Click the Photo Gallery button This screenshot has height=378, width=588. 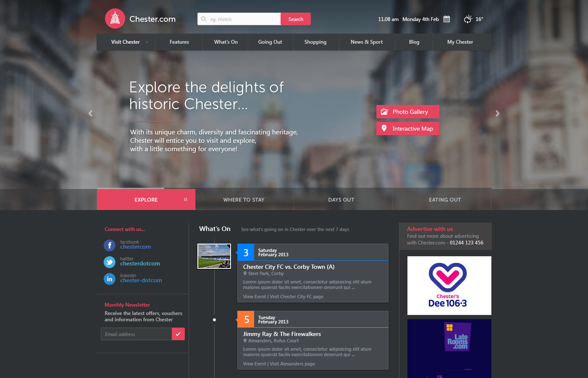coord(408,112)
